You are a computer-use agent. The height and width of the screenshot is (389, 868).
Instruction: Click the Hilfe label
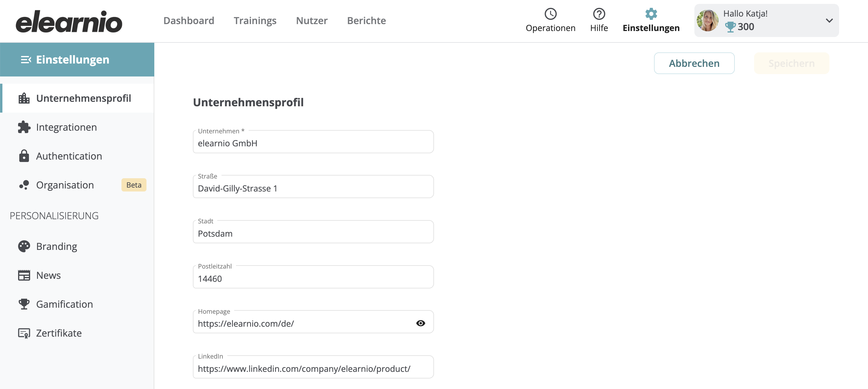coord(599,28)
